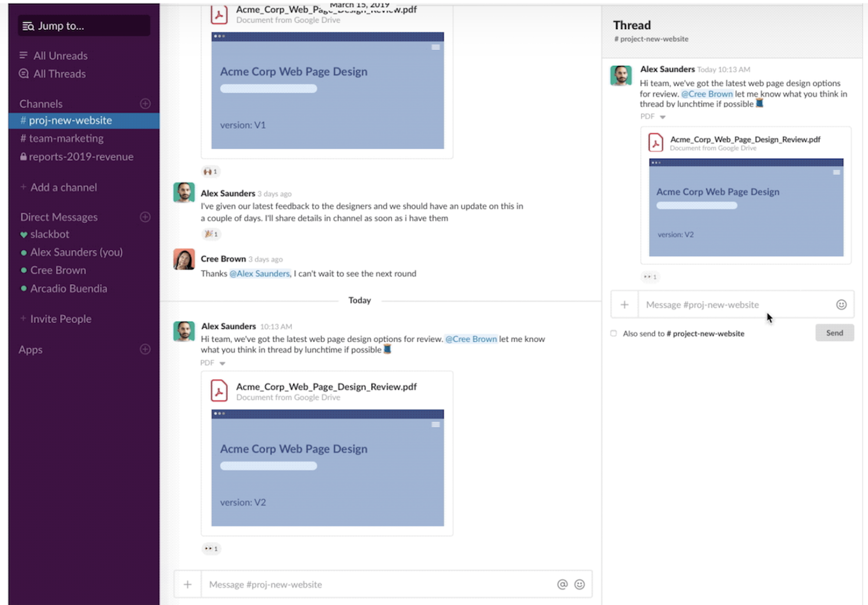Click the Apps plus icon in sidebar
Viewport: 868px width, 605px height.
click(145, 349)
